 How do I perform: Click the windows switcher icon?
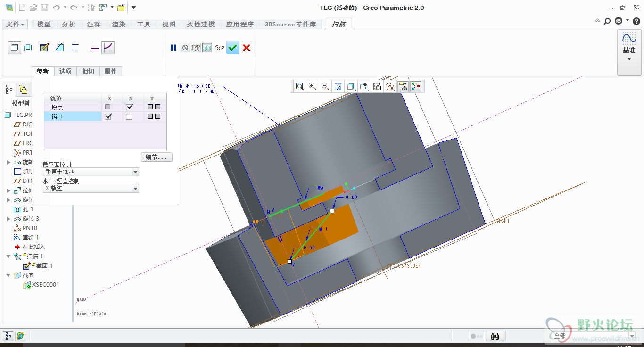[x=103, y=8]
